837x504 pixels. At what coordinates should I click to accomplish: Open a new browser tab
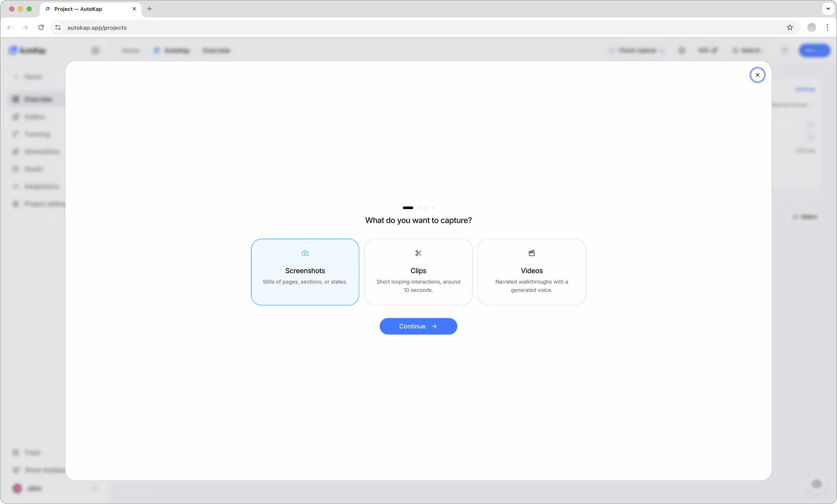(x=150, y=9)
